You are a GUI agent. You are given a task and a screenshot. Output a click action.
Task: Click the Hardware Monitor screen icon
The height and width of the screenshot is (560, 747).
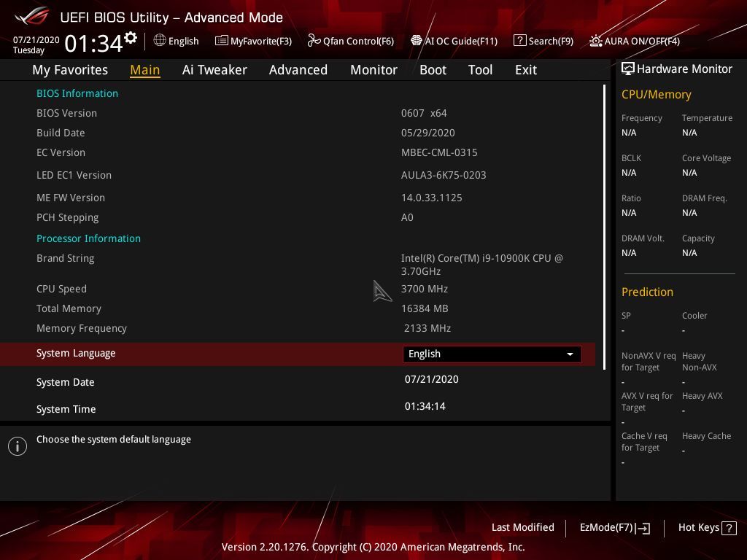(628, 69)
